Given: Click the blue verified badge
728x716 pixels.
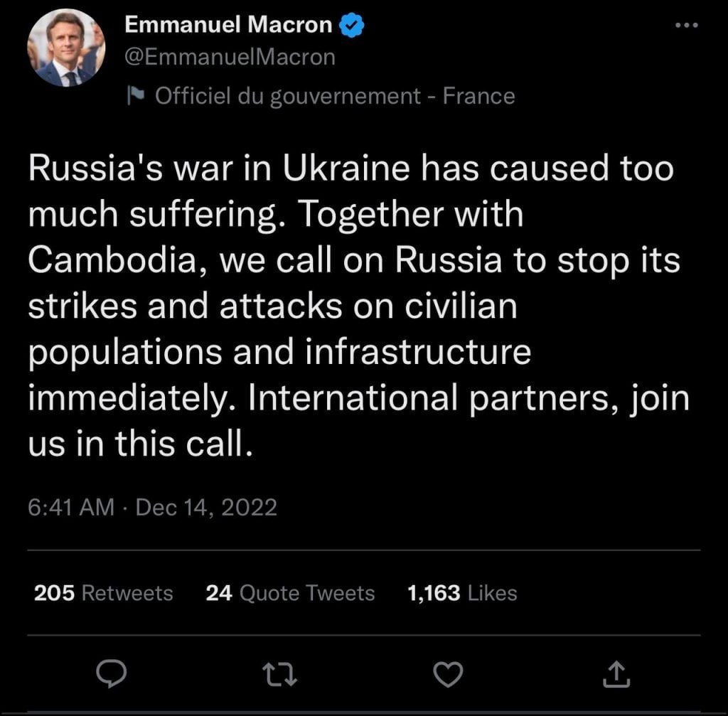Looking at the screenshot, I should coord(352,25).
